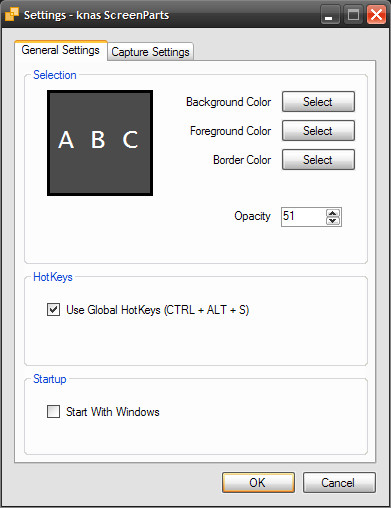Maximize the Settings window
The width and height of the screenshot is (391, 508).
pos(353,15)
